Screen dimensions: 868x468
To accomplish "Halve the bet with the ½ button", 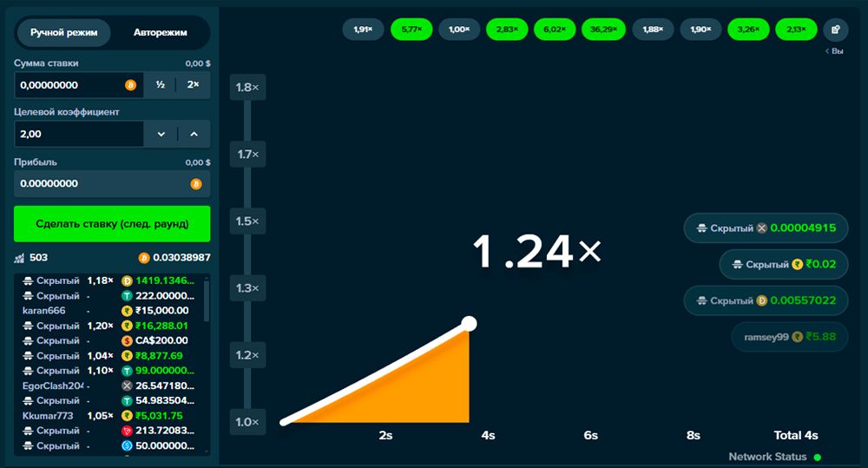I will [160, 85].
